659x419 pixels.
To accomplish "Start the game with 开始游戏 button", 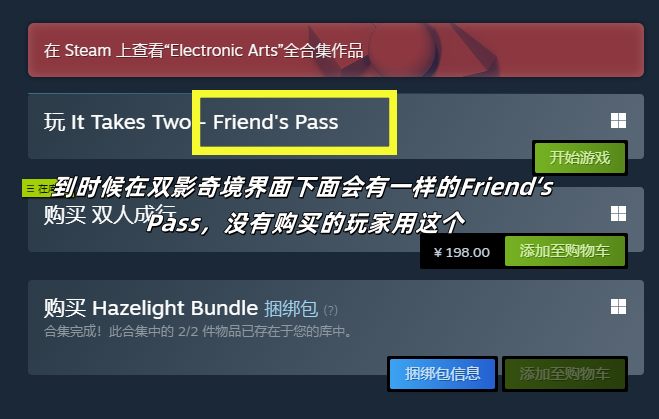I will pos(580,158).
